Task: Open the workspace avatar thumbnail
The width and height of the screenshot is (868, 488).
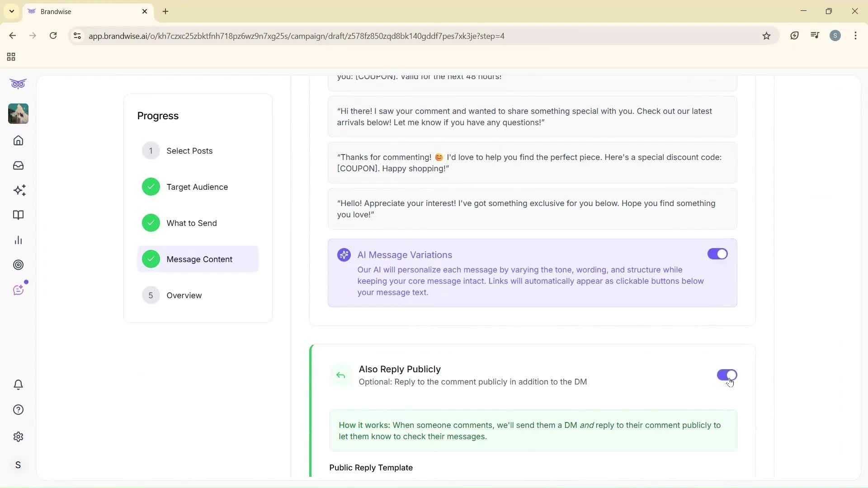Action: point(18,113)
